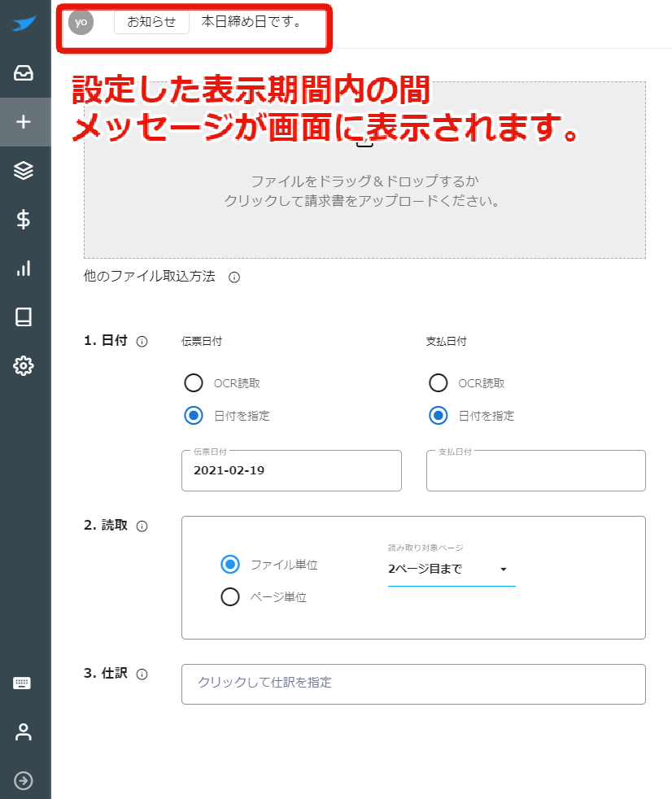Click the 伝票日付 input with 2021-02-19
This screenshot has width=672, height=799.
point(291,470)
